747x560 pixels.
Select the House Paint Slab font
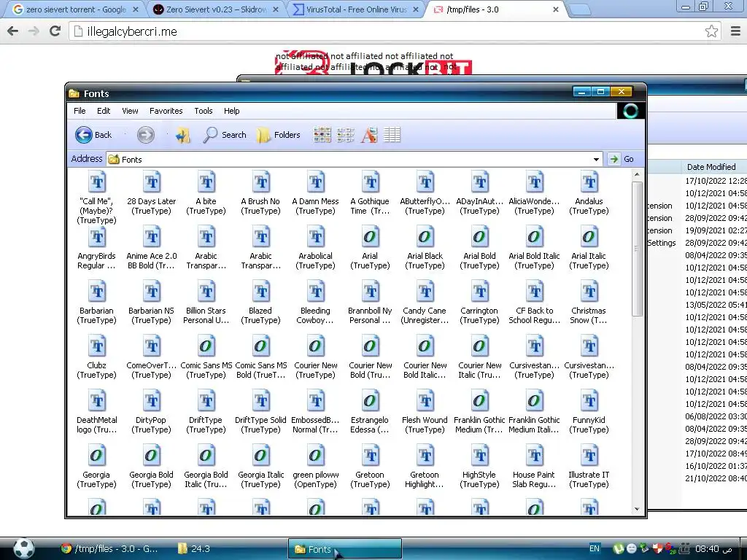pyautogui.click(x=534, y=467)
